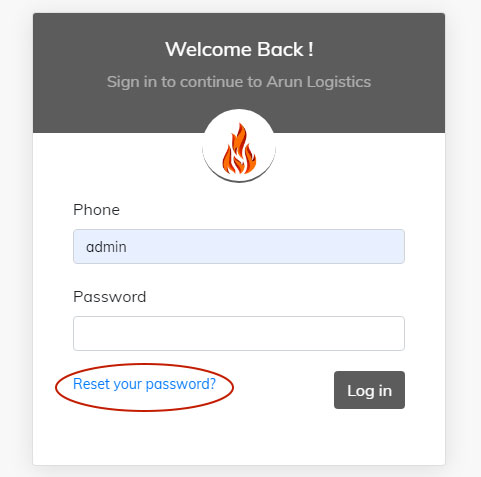Submit the form with Log in
Viewport: 481px width, 477px height.
click(x=369, y=390)
